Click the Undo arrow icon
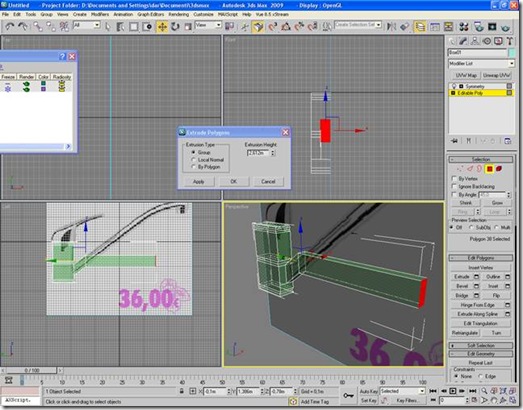This screenshot has width=523, height=410. [9, 26]
